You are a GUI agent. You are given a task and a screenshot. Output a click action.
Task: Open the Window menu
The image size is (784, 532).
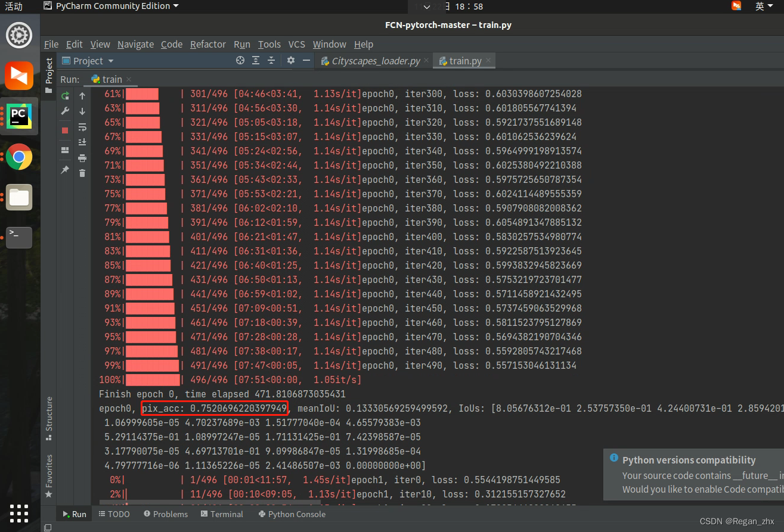pos(330,44)
